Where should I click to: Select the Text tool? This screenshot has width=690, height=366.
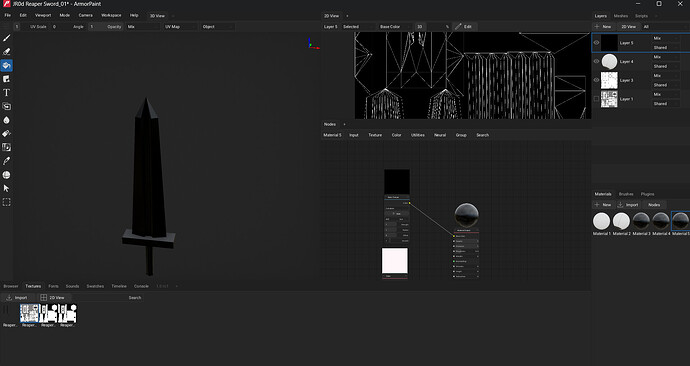point(6,93)
